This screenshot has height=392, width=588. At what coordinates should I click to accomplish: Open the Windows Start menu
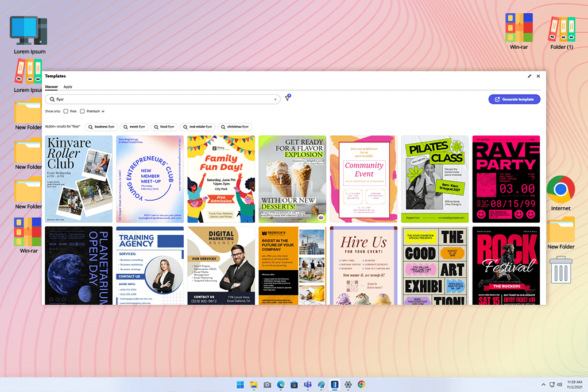coord(241,385)
